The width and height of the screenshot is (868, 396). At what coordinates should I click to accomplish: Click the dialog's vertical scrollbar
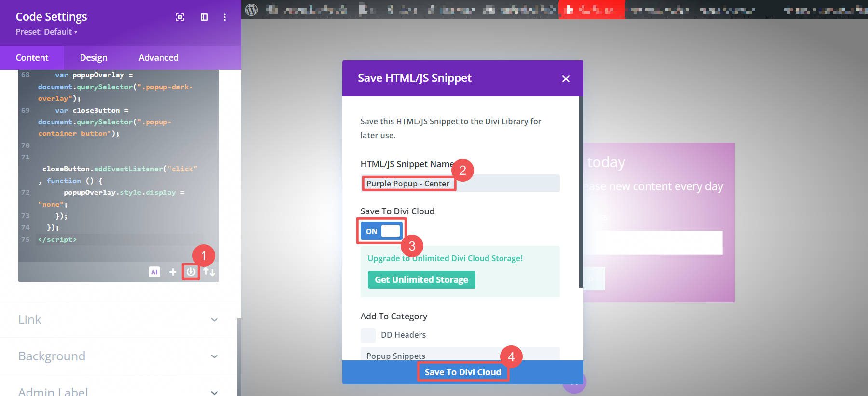point(581,192)
